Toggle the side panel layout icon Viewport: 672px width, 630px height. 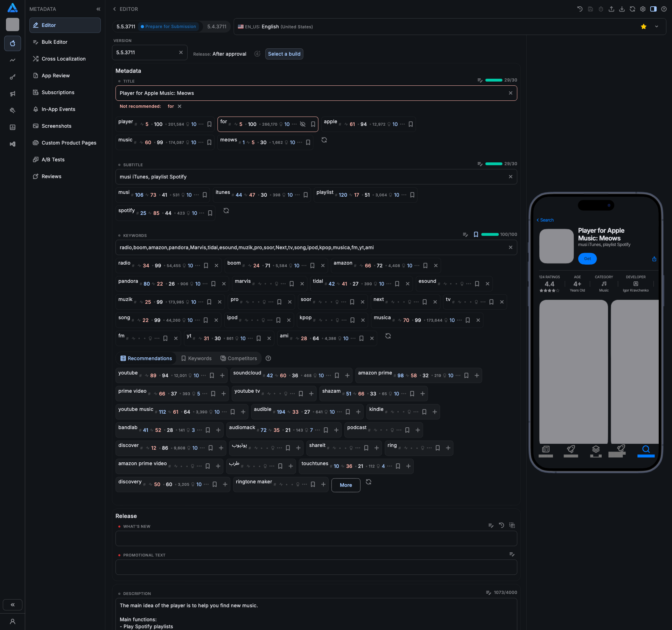click(653, 9)
